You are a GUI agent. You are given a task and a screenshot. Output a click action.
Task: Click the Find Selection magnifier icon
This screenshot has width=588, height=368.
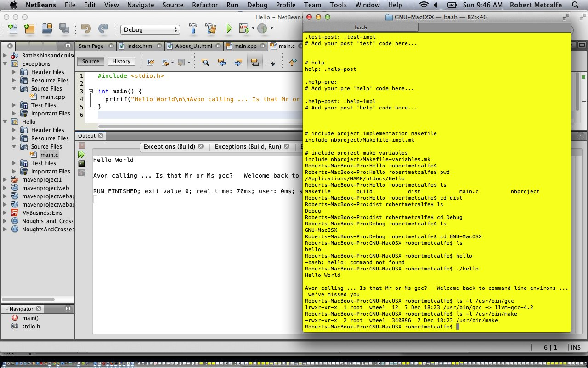pyautogui.click(x=205, y=62)
